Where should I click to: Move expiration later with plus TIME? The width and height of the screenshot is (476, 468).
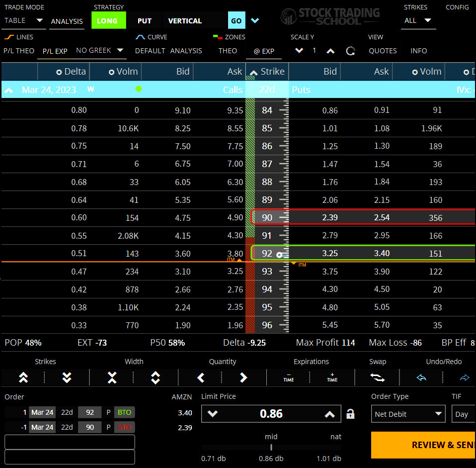click(x=332, y=377)
